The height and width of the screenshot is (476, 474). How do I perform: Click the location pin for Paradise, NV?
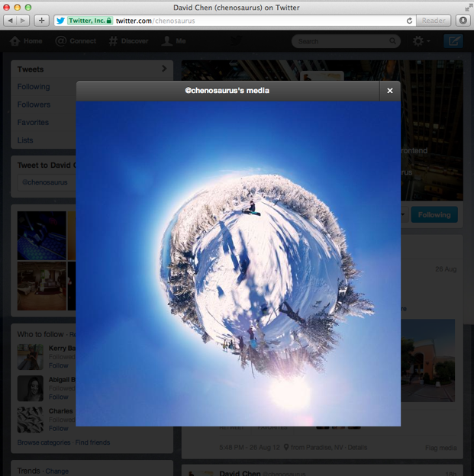pos(286,447)
